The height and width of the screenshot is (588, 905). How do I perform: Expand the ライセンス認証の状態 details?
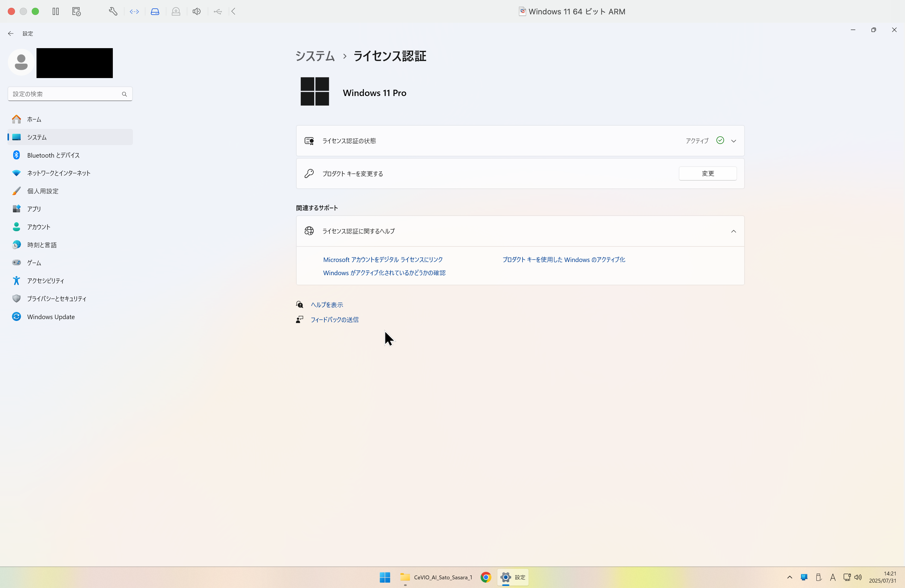[x=734, y=141]
